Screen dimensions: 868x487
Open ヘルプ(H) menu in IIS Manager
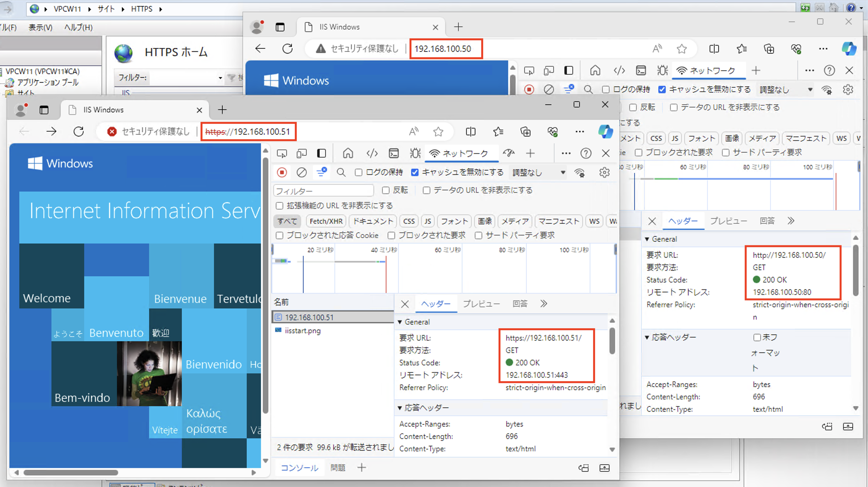coord(78,27)
